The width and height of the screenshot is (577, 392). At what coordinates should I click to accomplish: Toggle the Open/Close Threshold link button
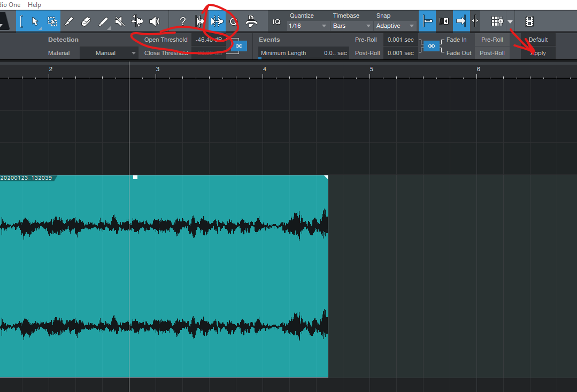point(239,47)
